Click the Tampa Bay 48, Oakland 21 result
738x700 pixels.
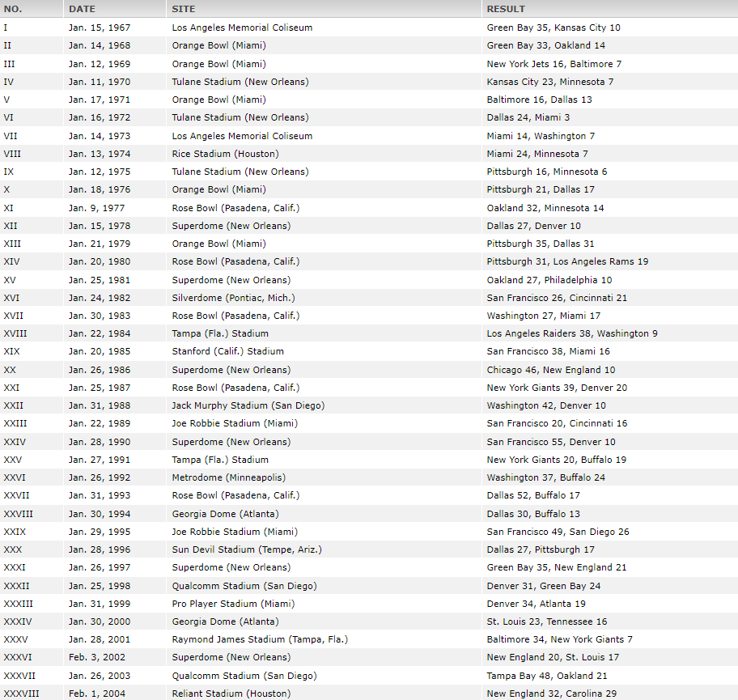pyautogui.click(x=547, y=676)
